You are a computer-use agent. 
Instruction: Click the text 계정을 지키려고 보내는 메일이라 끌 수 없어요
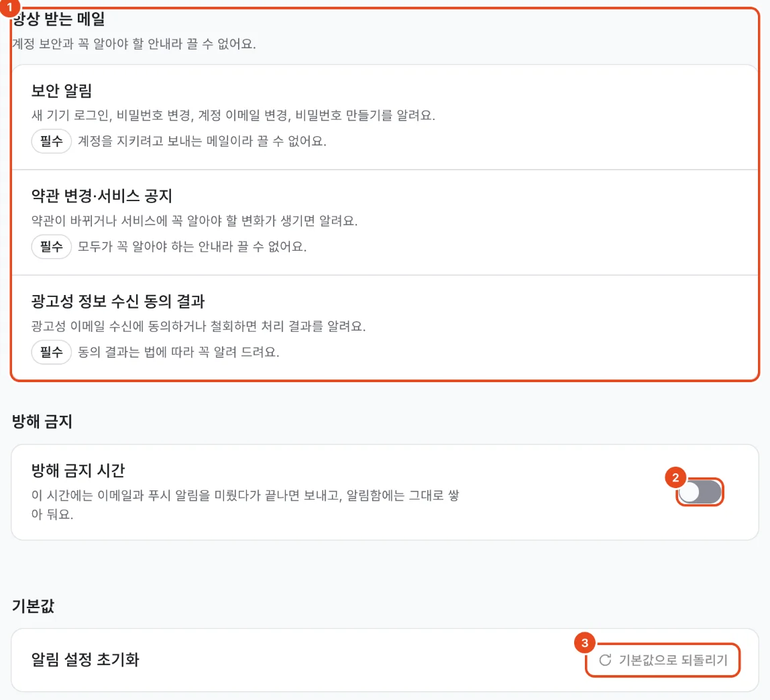pos(202,141)
